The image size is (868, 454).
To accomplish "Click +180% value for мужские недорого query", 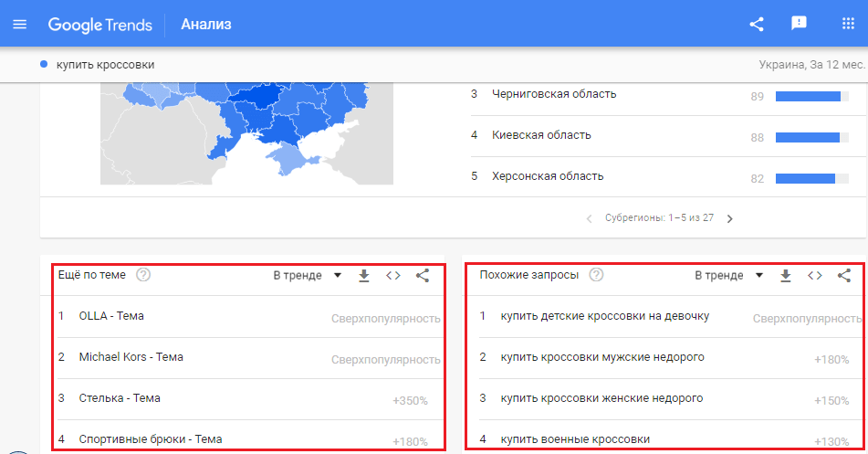I will 831,360.
